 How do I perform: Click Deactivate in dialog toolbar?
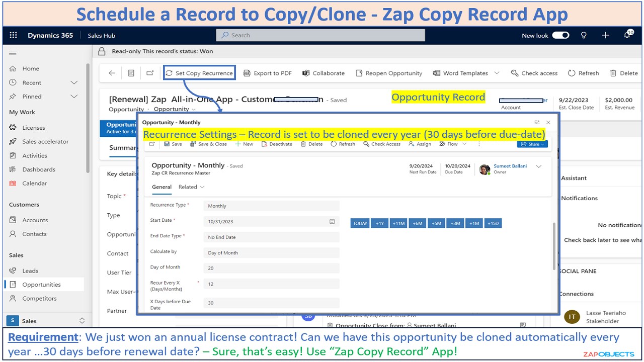[x=277, y=144]
